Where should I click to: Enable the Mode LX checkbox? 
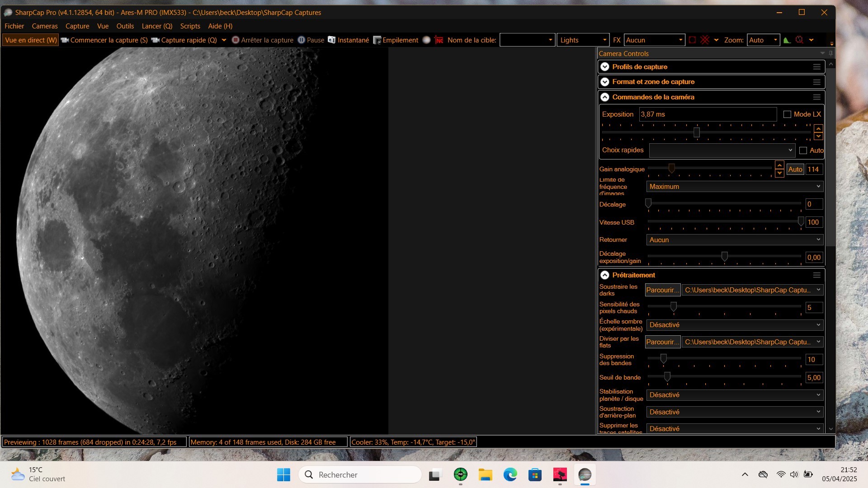787,114
